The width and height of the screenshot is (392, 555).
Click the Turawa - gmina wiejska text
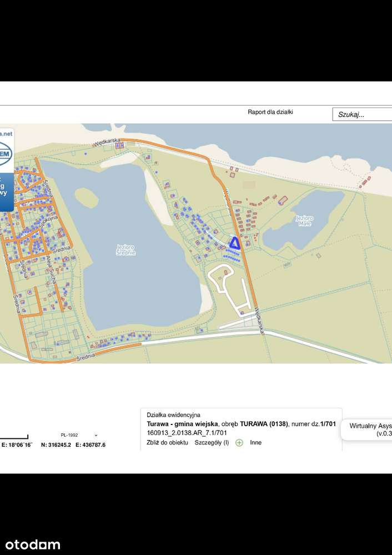click(x=182, y=424)
